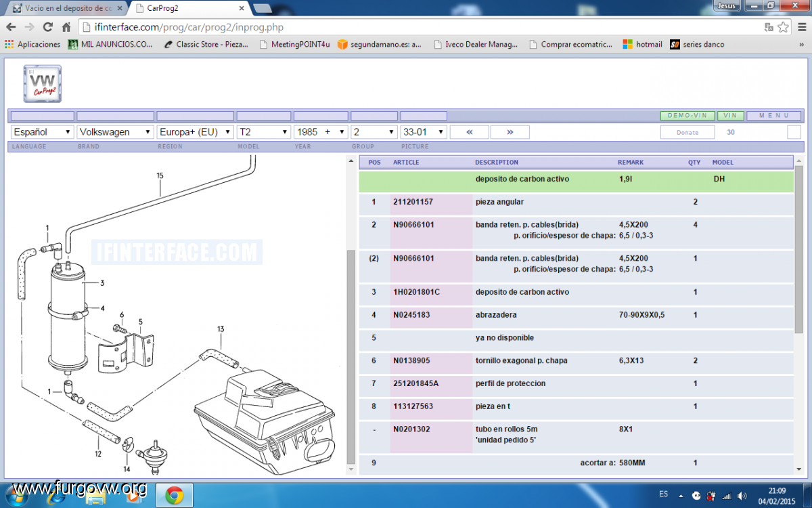
Task: Show hidden tray icons arrow
Action: pyautogui.click(x=681, y=496)
